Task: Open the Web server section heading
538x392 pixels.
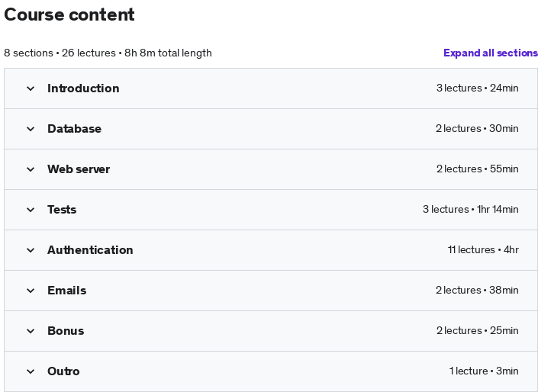Action: coord(79,169)
